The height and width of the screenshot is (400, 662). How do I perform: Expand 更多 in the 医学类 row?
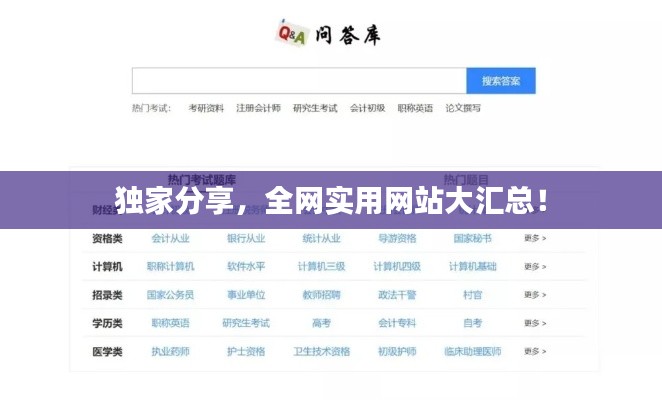[x=535, y=352]
